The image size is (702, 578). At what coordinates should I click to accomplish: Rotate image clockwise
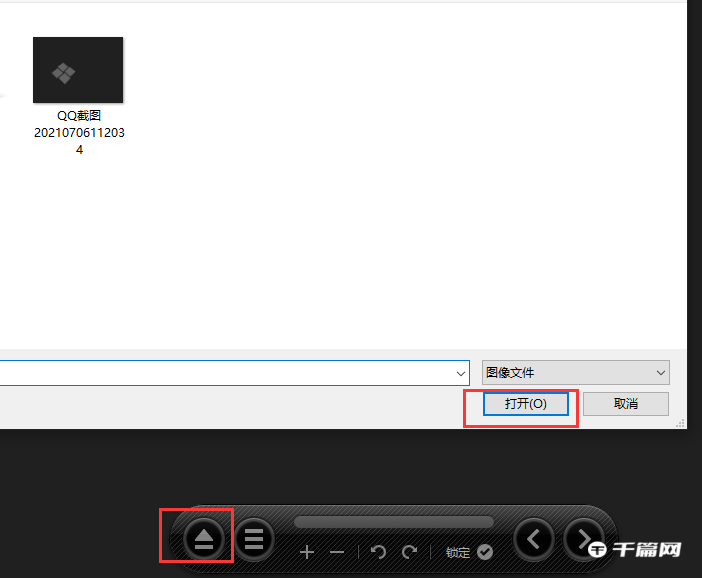[x=409, y=552]
